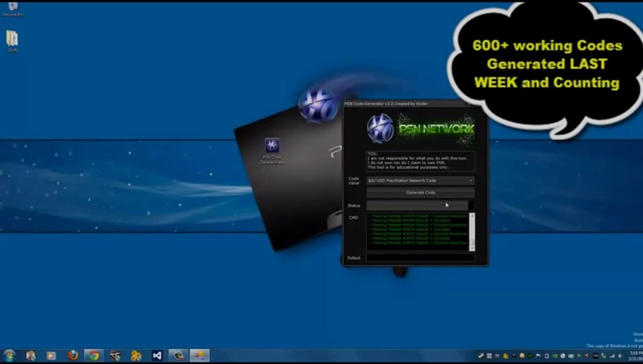This screenshot has height=364, width=643.
Task: Open the Code Value dropdown
Action: (420, 180)
